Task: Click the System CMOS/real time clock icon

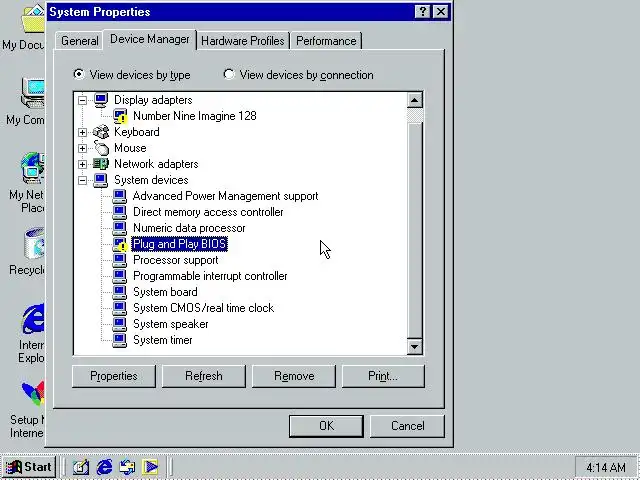Action: click(120, 308)
